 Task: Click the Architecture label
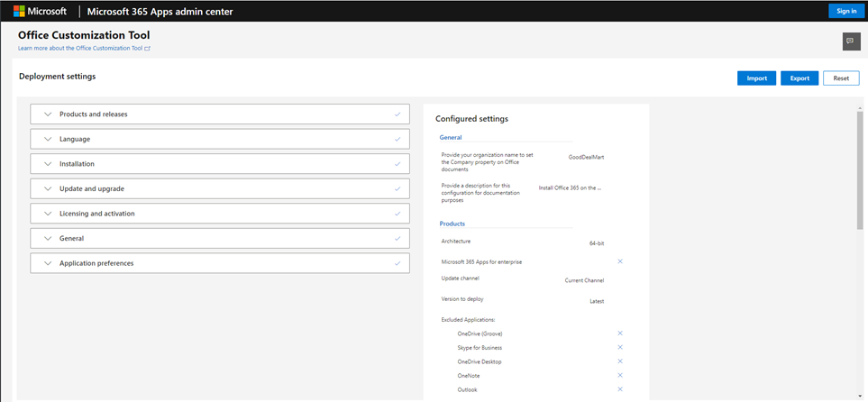click(455, 241)
